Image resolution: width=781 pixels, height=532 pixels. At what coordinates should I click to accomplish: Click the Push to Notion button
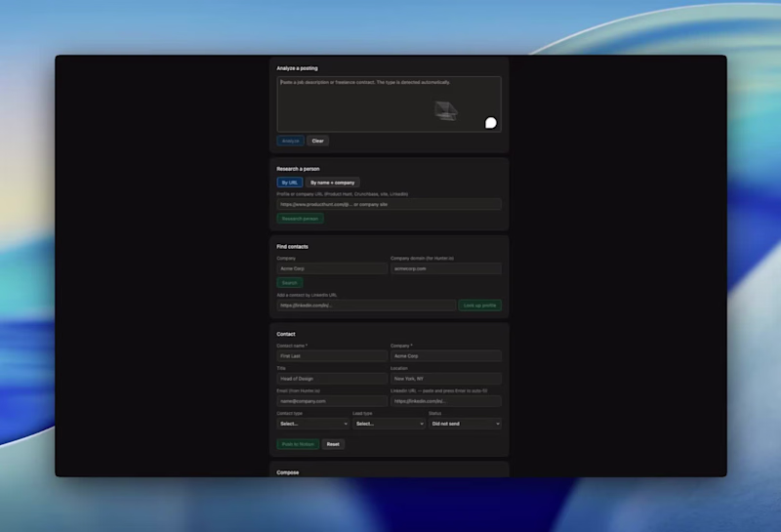(x=298, y=444)
